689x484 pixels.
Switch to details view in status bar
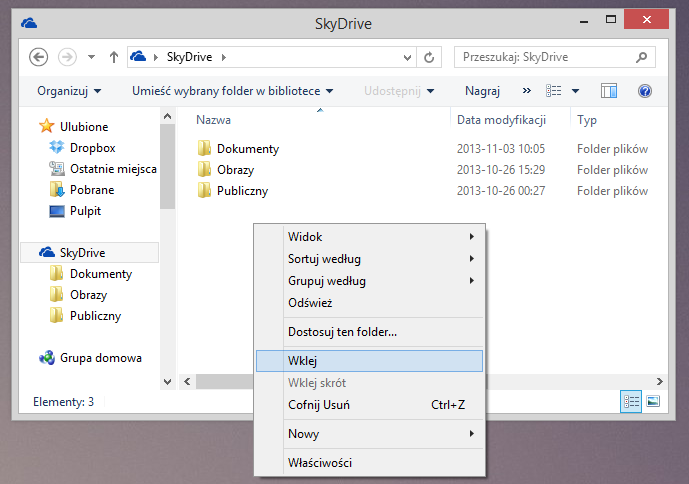pyautogui.click(x=631, y=401)
